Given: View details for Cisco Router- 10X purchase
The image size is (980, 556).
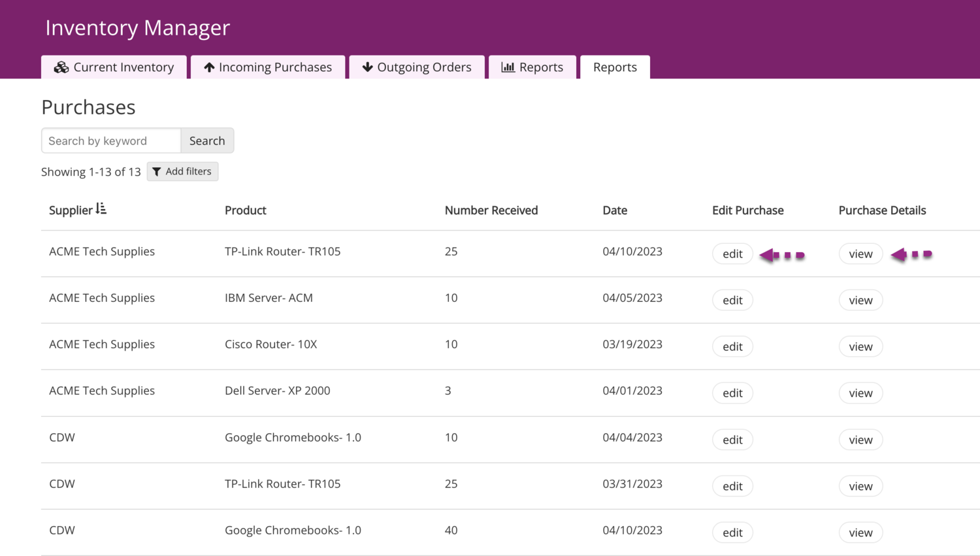Looking at the screenshot, I should pos(860,346).
